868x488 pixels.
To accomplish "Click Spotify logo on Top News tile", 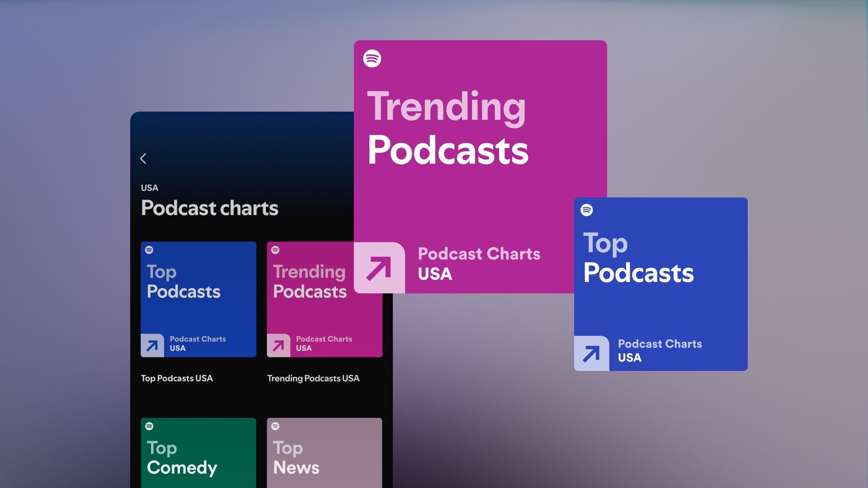I will point(275,426).
